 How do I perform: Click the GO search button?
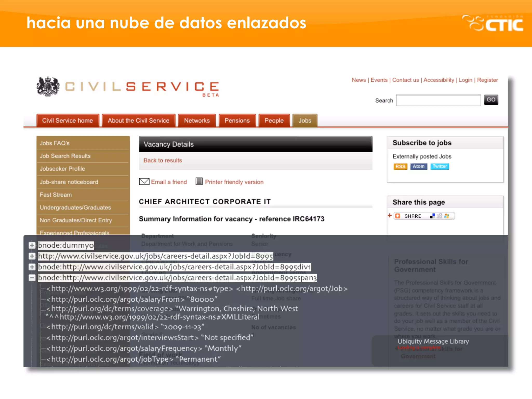point(491,100)
